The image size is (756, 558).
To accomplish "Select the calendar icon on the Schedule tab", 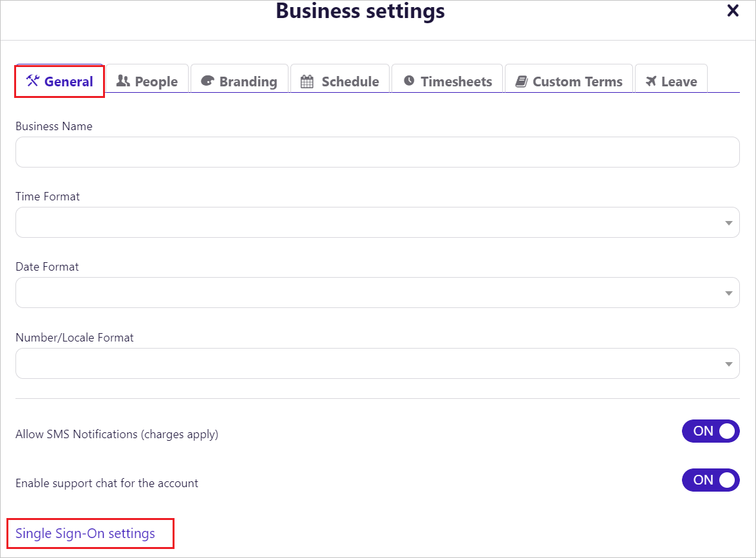I will pos(308,81).
